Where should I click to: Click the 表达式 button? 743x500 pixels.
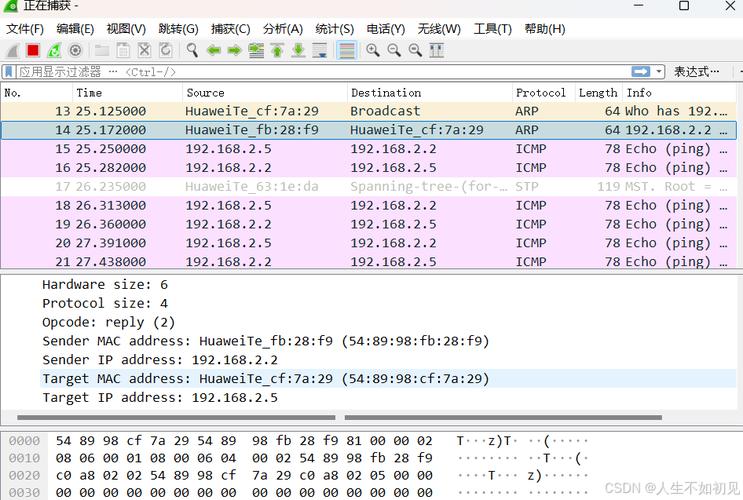pos(696,72)
